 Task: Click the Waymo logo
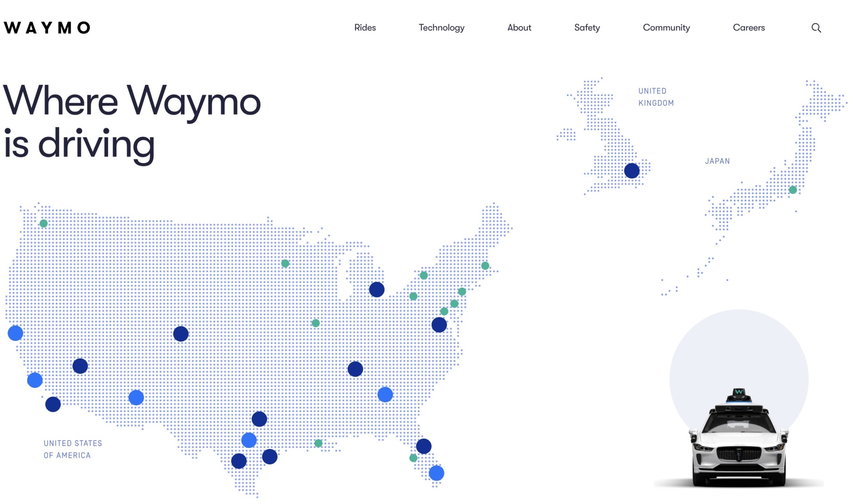[x=47, y=28]
